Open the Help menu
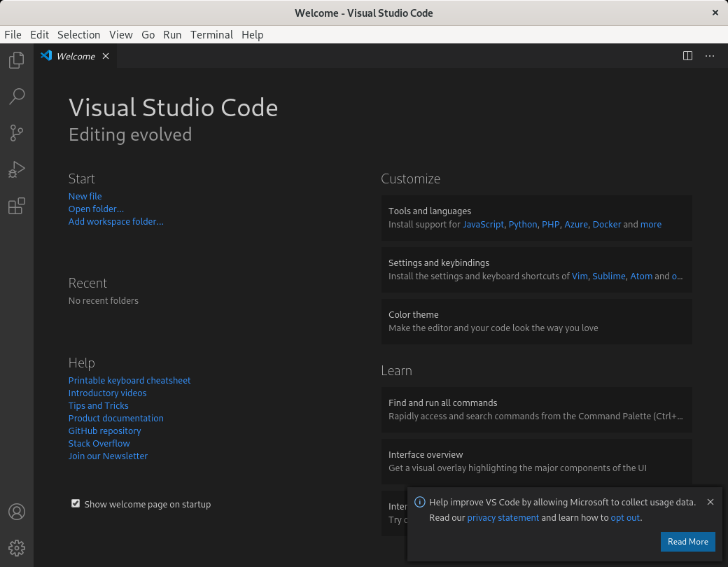This screenshot has width=728, height=567. point(253,35)
